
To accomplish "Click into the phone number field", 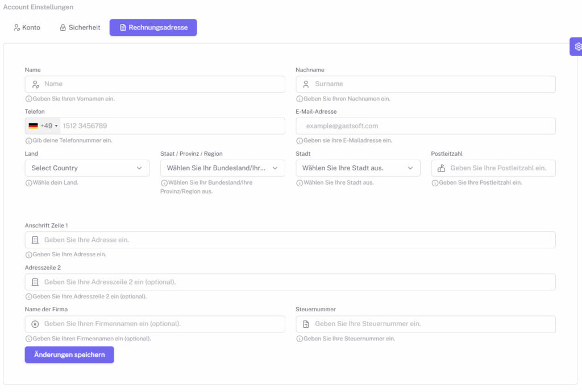I will (x=172, y=126).
